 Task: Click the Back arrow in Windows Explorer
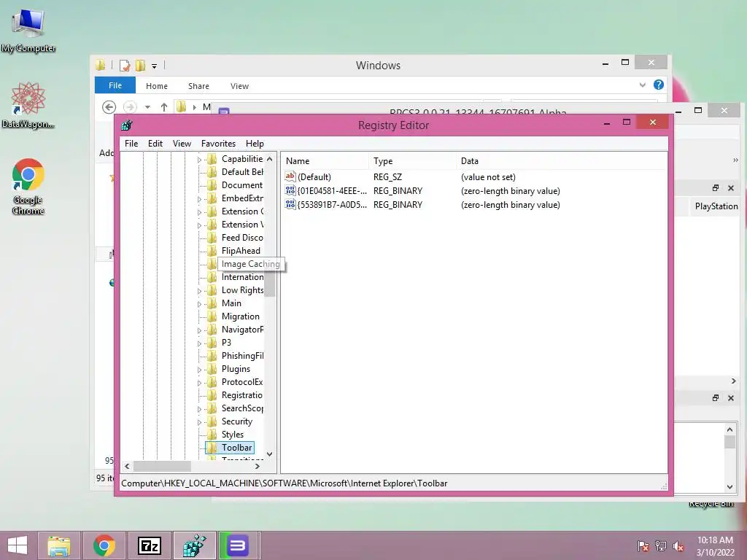click(x=109, y=107)
